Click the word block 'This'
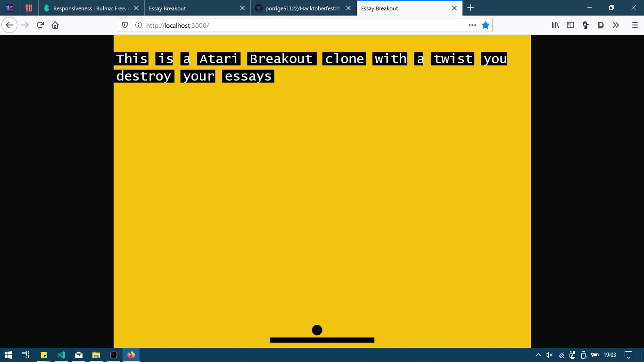Viewport: 644px width, 362px height. pyautogui.click(x=132, y=59)
